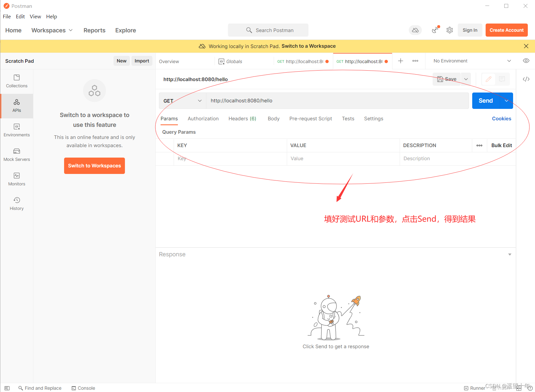Viewport: 535px width, 392px height.
Task: Open the Send button dropdown arrow
Action: [x=506, y=101]
